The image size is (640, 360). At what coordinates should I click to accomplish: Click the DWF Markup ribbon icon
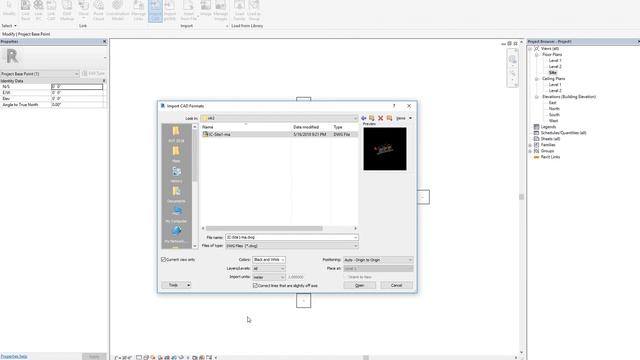tap(67, 9)
